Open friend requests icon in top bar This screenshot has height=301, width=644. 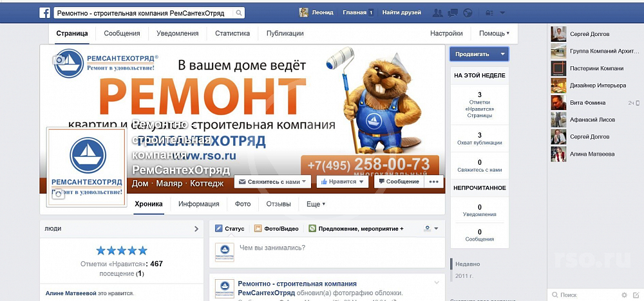[437, 13]
